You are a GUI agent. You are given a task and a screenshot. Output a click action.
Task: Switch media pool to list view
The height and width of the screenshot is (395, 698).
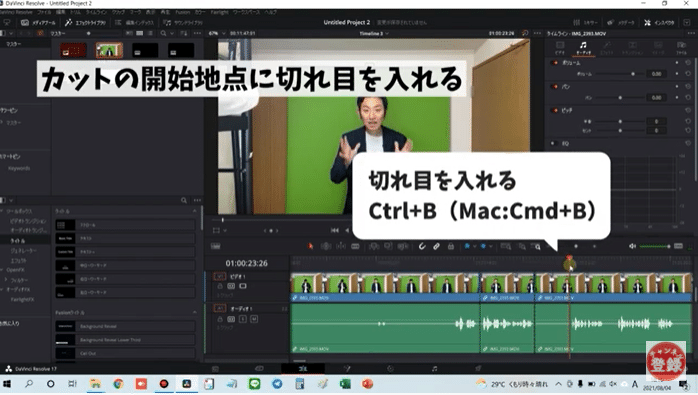[150, 33]
